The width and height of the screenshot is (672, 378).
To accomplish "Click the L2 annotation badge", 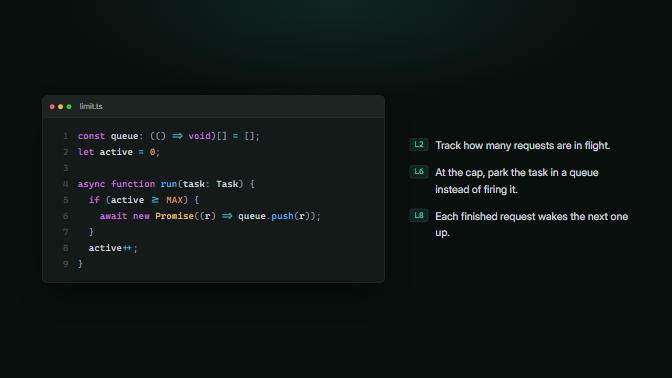I will (x=419, y=145).
